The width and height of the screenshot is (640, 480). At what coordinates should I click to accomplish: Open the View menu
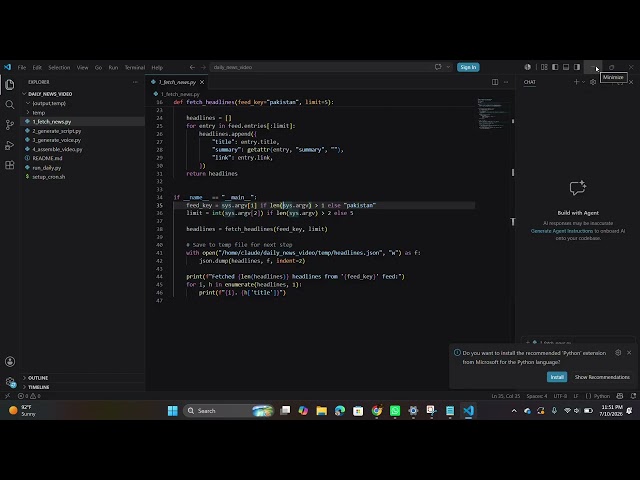(82, 67)
